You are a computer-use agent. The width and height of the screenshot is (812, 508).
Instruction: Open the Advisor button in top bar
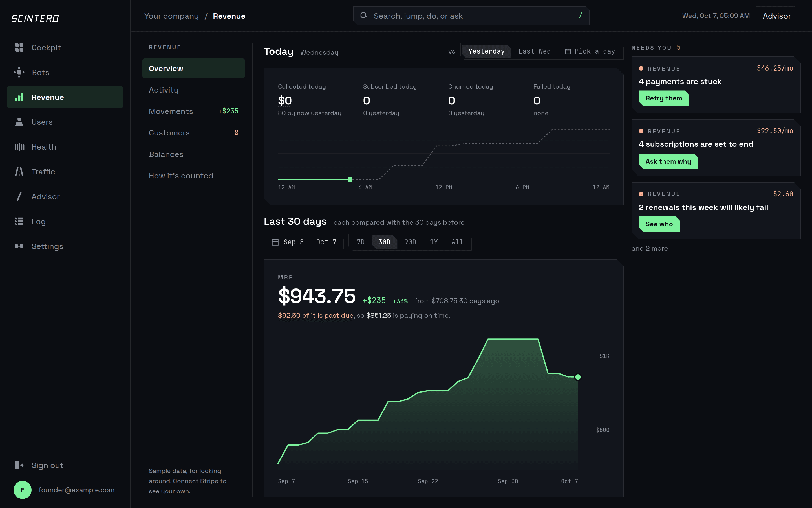click(776, 16)
